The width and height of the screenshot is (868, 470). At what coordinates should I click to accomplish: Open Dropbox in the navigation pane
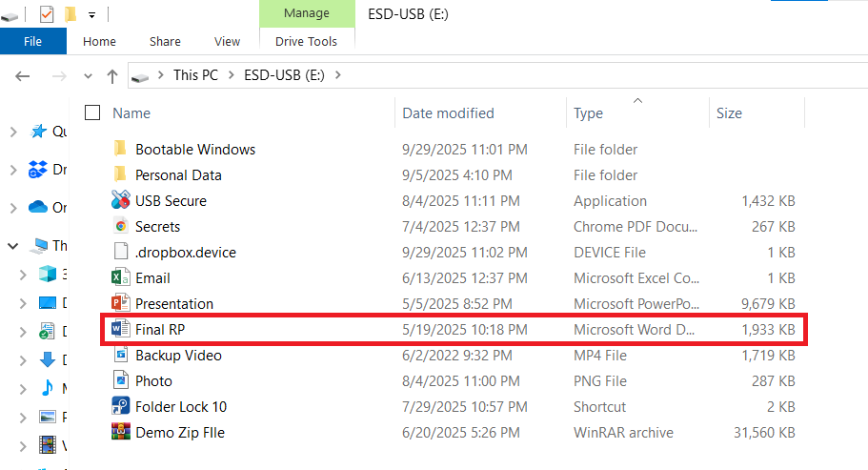38,170
